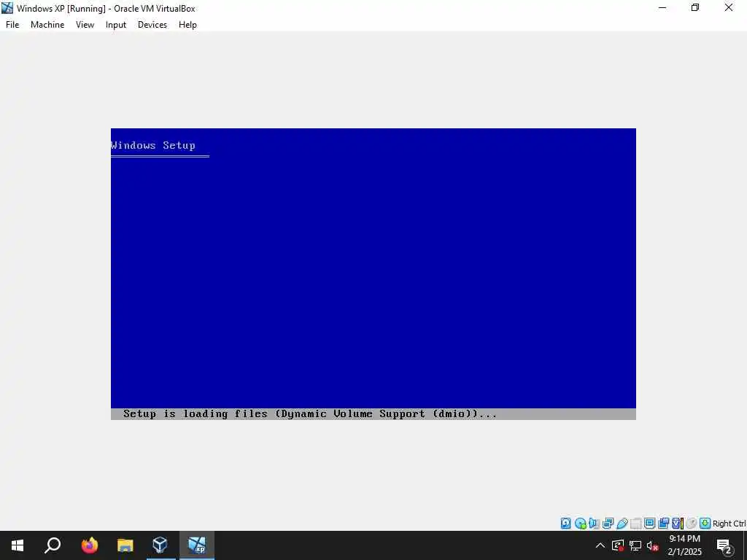747x560 pixels.
Task: Click the CPU virtualization indicator icon
Action: point(678,524)
